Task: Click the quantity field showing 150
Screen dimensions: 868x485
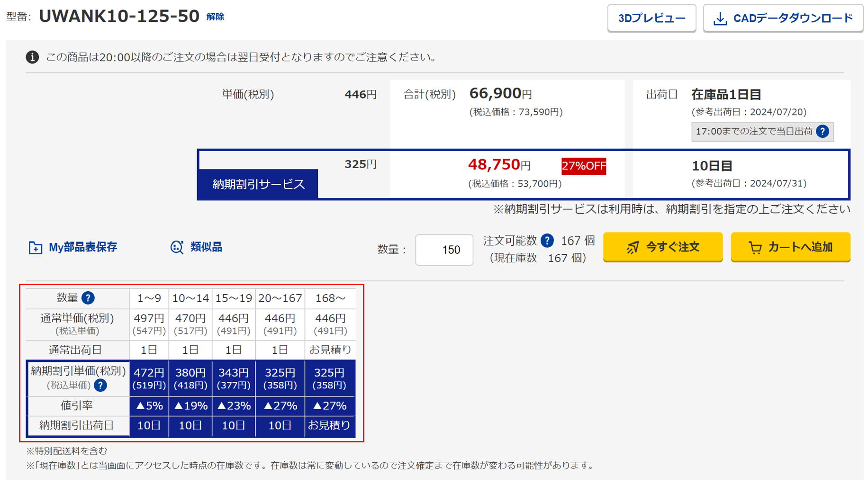Action: pos(444,250)
